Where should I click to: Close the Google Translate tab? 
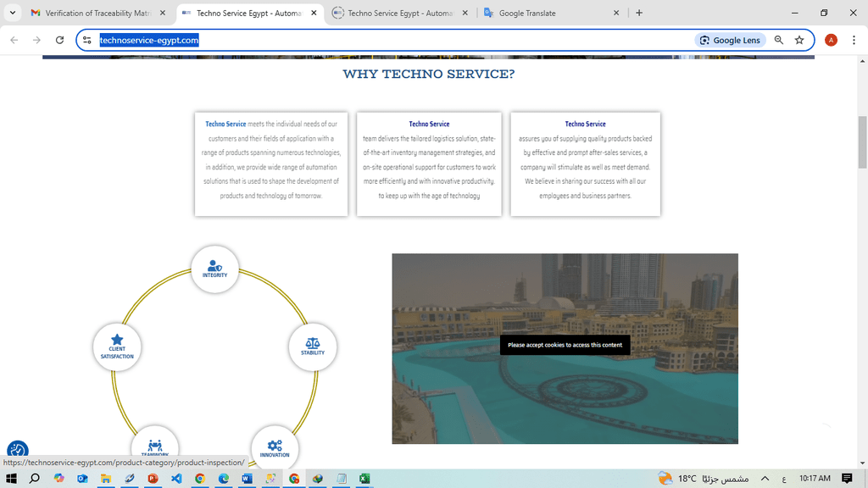pyautogui.click(x=616, y=13)
